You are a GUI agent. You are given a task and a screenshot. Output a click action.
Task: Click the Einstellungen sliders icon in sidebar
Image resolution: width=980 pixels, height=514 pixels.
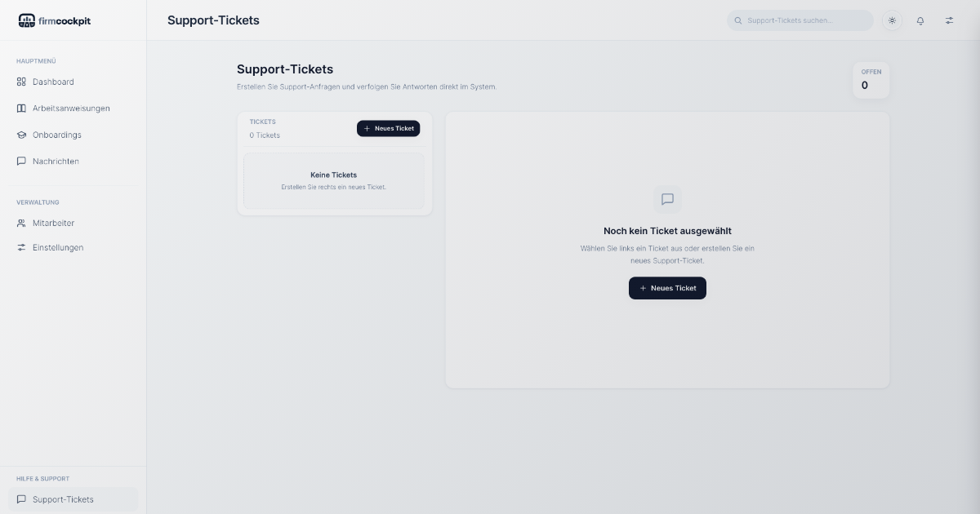coord(22,247)
